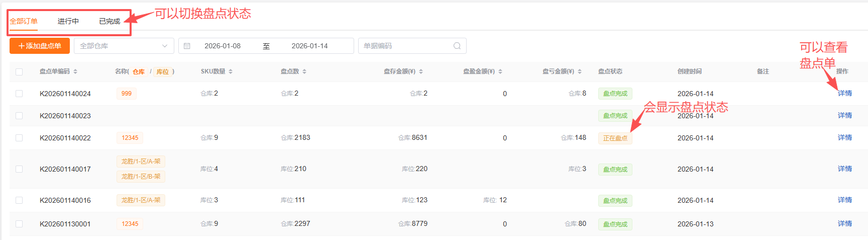Screen dimensions: 868x240
Task: Click the calendar icon in date range picker
Action: [x=187, y=46]
